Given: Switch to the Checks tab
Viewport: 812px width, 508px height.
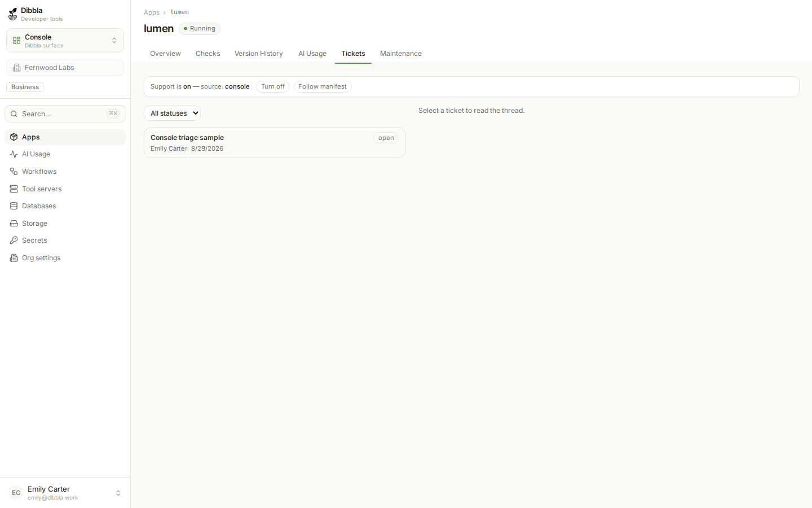Looking at the screenshot, I should tap(208, 54).
